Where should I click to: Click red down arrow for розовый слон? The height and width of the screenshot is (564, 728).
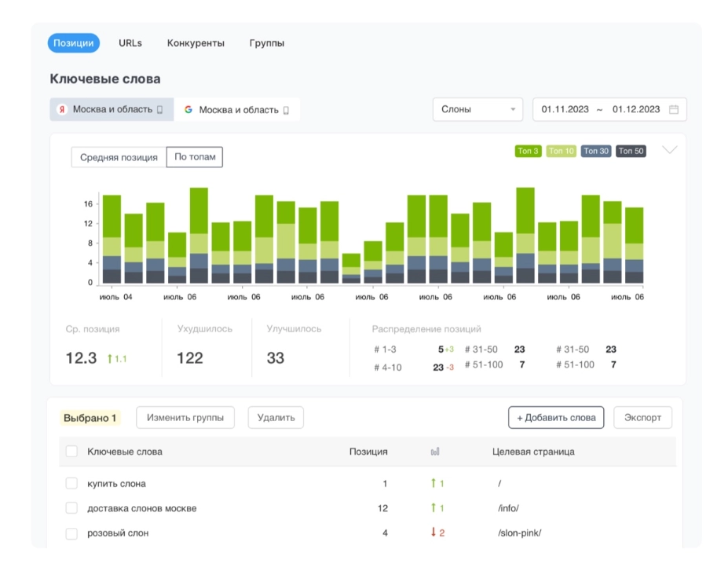(433, 533)
